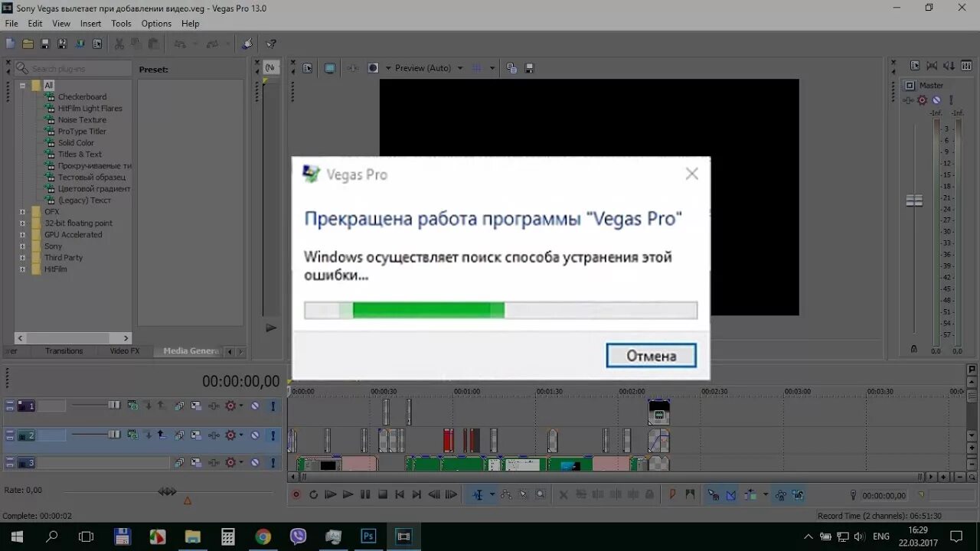
Task: Mute track 2
Action: [255, 435]
